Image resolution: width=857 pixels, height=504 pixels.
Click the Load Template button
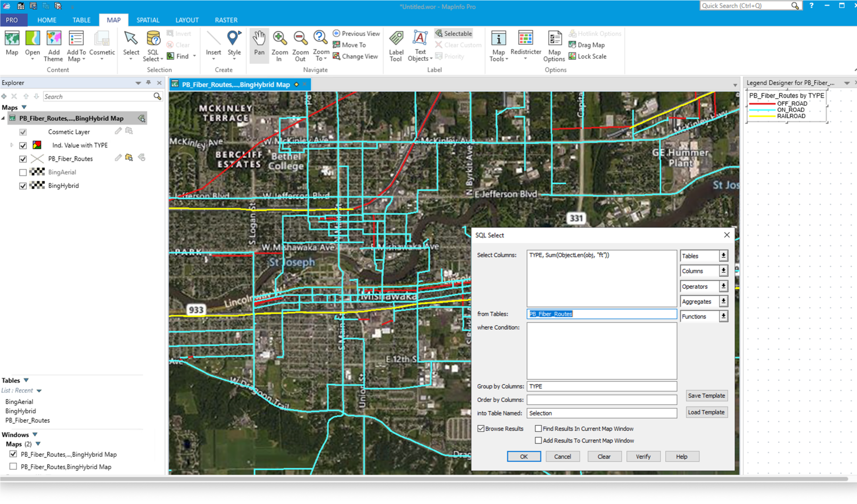pos(706,412)
